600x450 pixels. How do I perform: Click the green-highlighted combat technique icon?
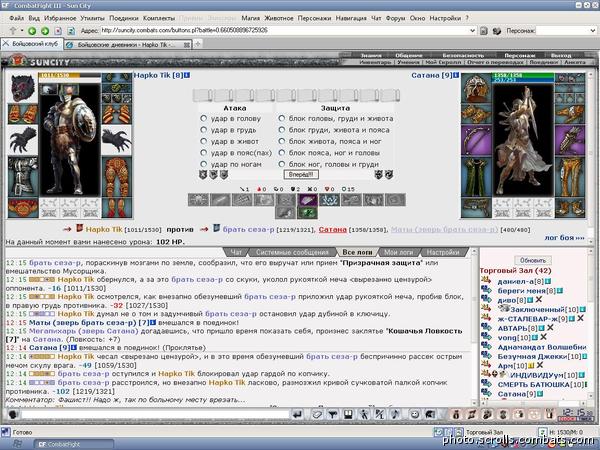point(308,213)
